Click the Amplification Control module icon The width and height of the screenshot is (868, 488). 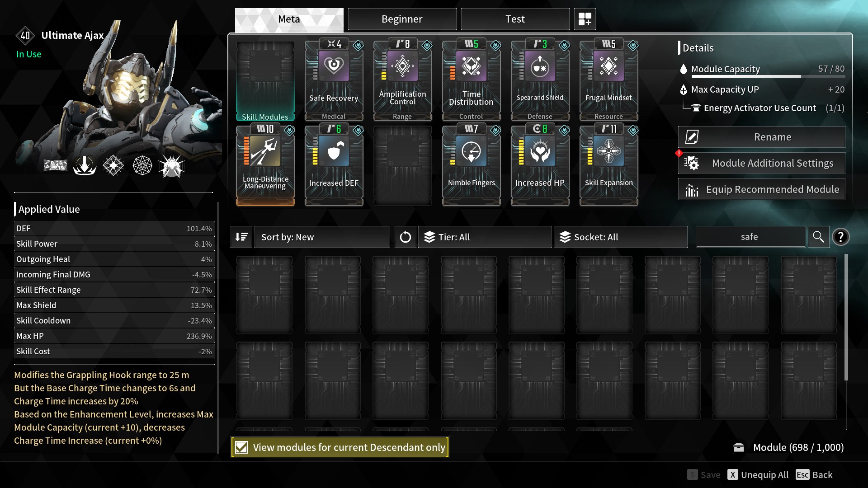point(402,66)
